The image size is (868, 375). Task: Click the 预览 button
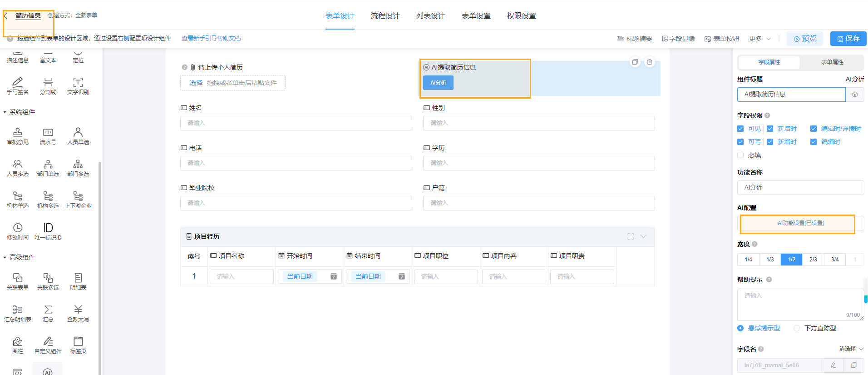point(805,39)
